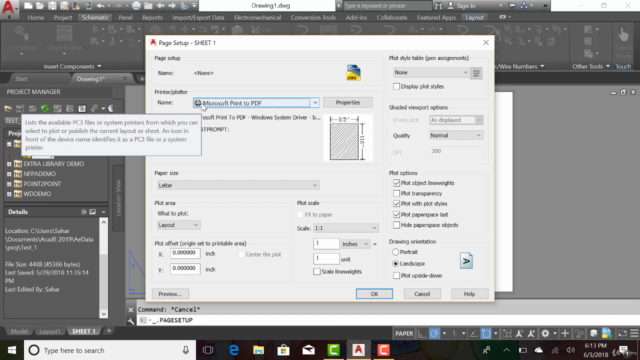Toggle Plot object lineweights checkbox
The height and width of the screenshot is (360, 640).
(x=396, y=183)
